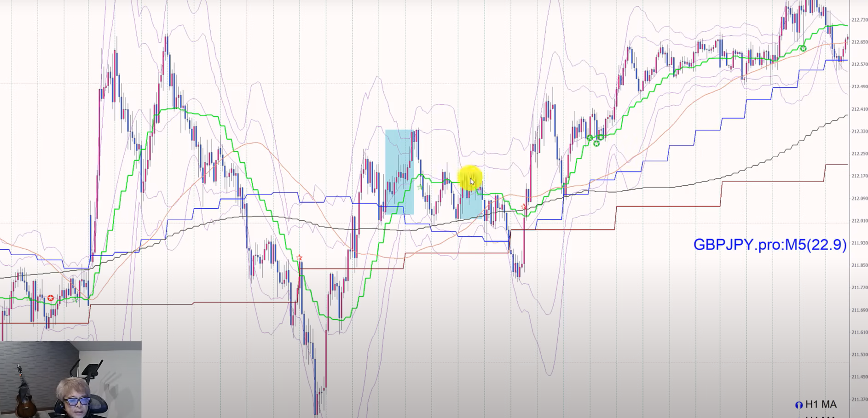The image size is (868, 418).
Task: Click the 212.010 price axis label
Action: 859,221
